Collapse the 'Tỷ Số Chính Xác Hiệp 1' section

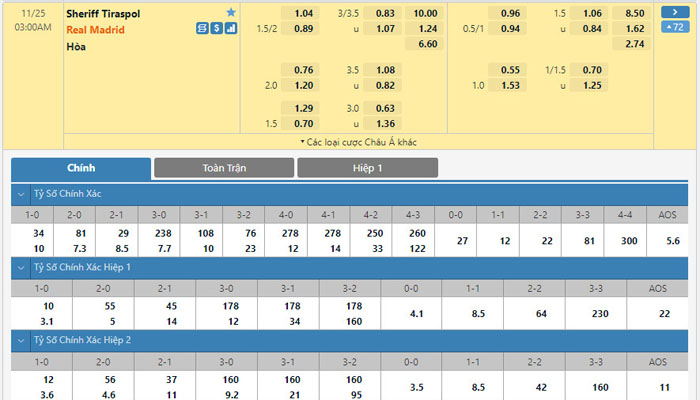point(21,267)
